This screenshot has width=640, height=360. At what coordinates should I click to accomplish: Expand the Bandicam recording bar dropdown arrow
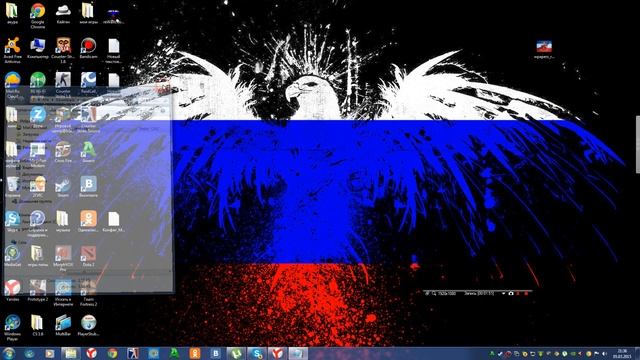pos(504,293)
